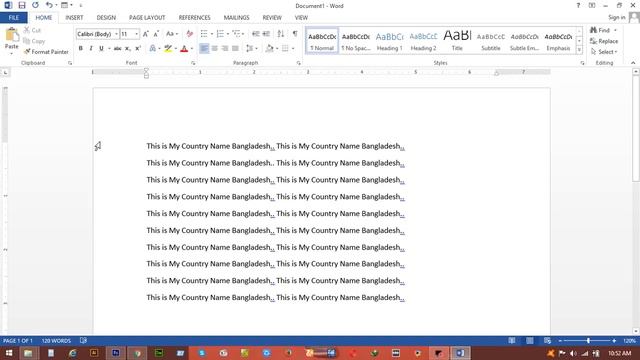The image size is (640, 360).
Task: Toggle Italic formatting
Action: [x=91, y=49]
